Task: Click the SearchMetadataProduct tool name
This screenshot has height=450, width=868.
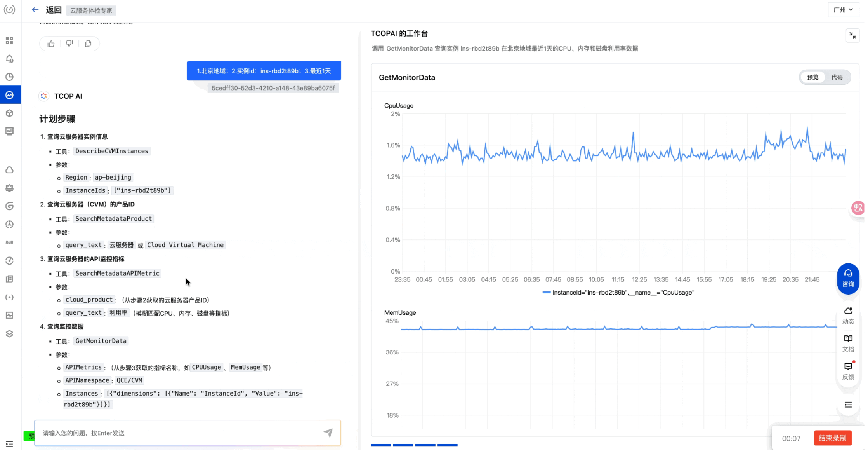Action: pyautogui.click(x=113, y=218)
